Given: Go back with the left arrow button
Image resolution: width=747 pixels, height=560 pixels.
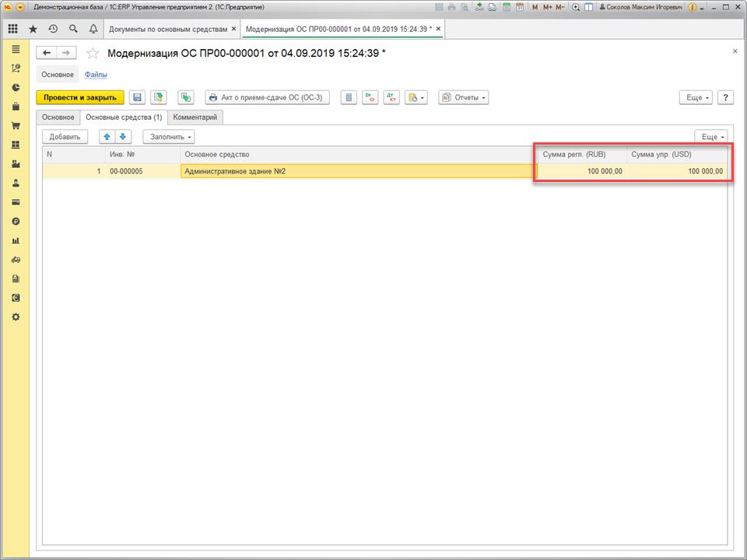Looking at the screenshot, I should [46, 53].
